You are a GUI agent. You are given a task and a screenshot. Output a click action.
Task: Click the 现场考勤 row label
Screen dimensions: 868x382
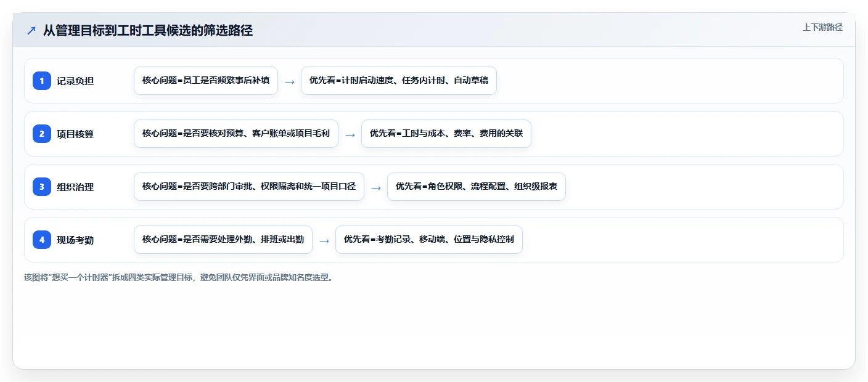click(75, 240)
